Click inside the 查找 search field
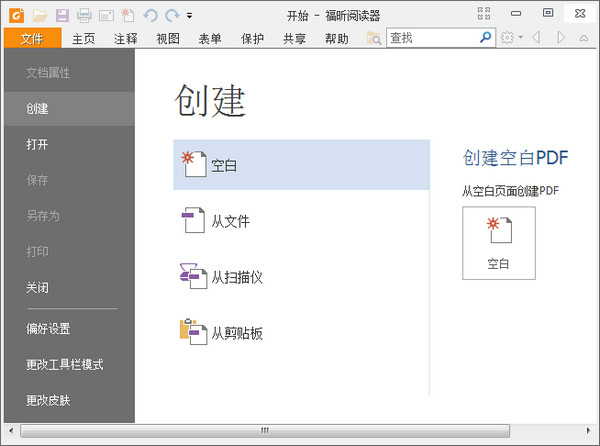Viewport: 600px width, 446px height. 431,38
